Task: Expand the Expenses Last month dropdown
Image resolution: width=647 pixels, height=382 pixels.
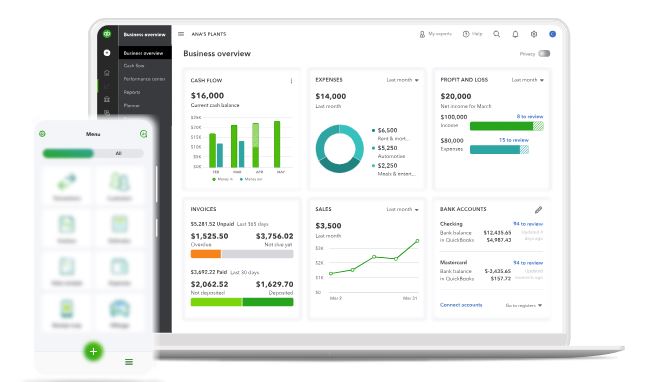Action: (x=403, y=80)
